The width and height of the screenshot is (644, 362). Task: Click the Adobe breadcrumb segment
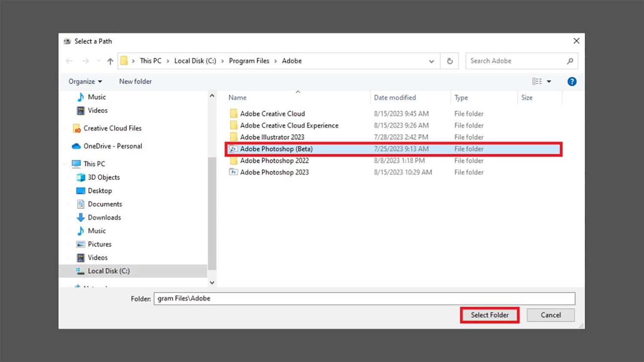point(292,61)
